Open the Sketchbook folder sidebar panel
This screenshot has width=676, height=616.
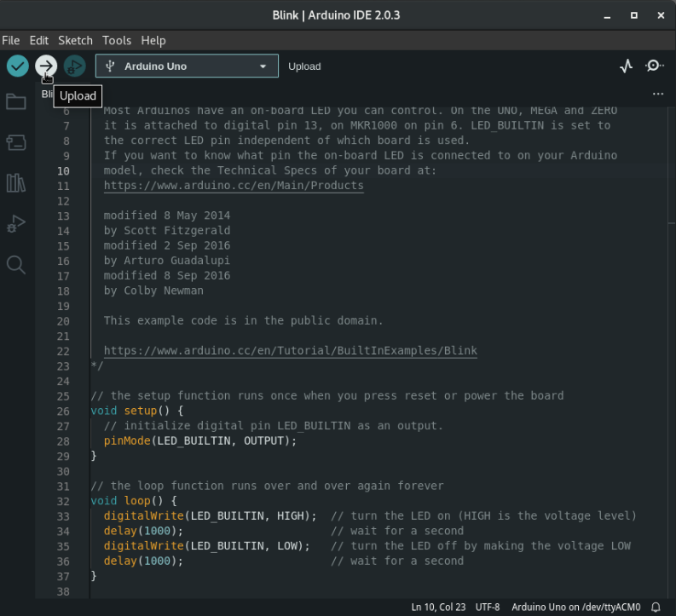click(16, 101)
